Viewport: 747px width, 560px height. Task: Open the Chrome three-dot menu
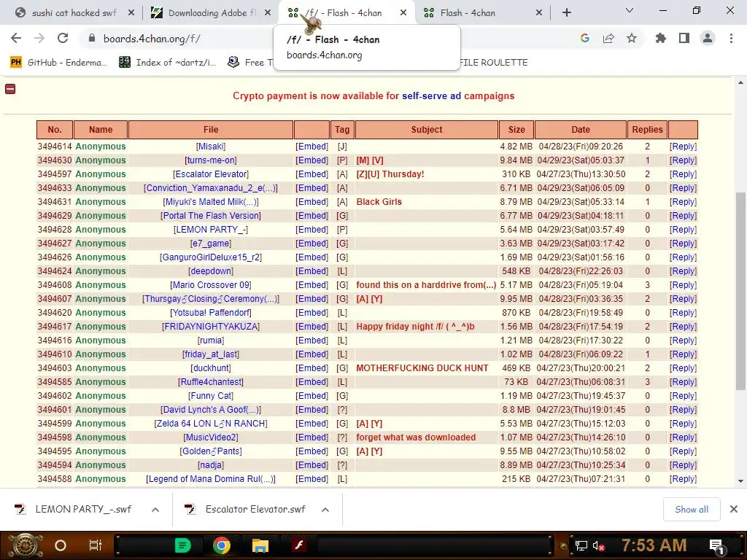(x=731, y=38)
